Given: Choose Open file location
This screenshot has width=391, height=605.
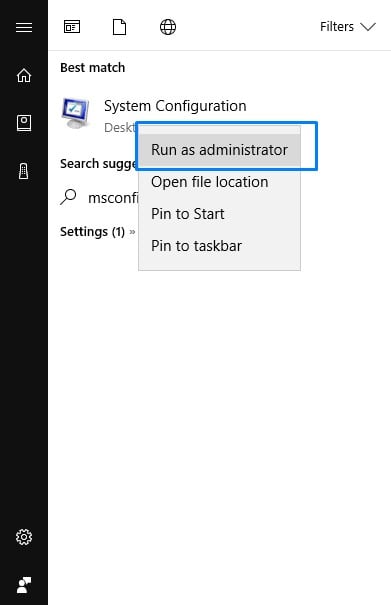Looking at the screenshot, I should click(219, 182).
